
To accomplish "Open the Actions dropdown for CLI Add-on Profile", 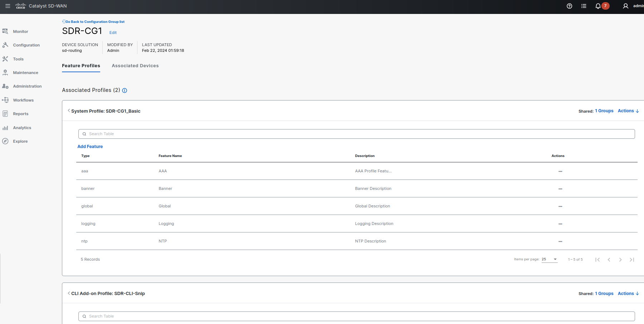I will coord(628,294).
